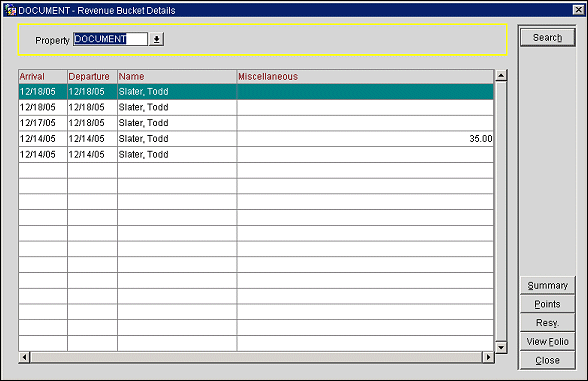Image resolution: width=588 pixels, height=381 pixels.
Task: Open the Property dropdown arrow
Action: click(157, 39)
